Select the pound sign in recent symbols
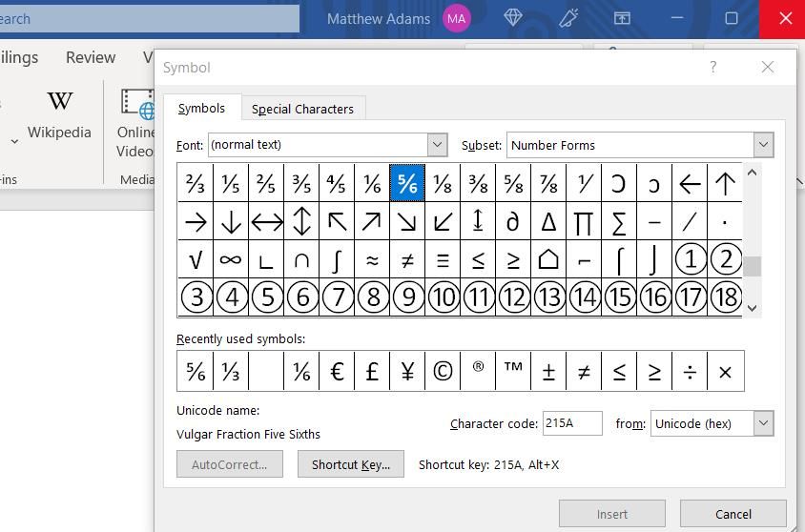This screenshot has height=532, width=805. [372, 371]
